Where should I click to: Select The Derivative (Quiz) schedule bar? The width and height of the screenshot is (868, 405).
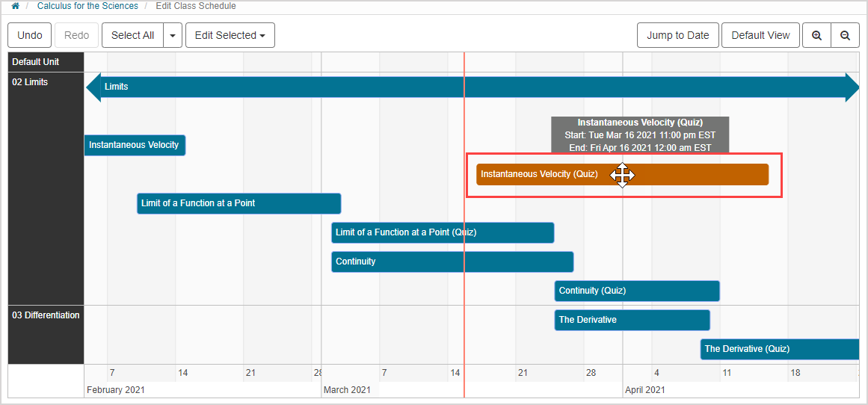coord(778,349)
